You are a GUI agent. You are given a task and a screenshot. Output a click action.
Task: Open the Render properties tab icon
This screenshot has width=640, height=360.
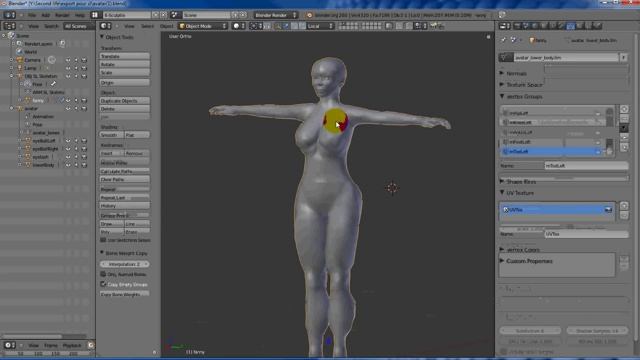[518, 26]
